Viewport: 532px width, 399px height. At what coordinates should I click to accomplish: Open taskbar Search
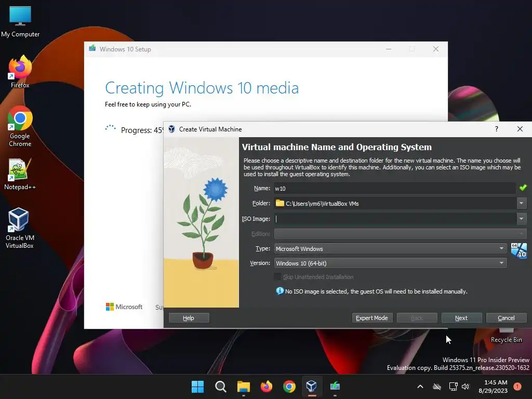(220, 387)
